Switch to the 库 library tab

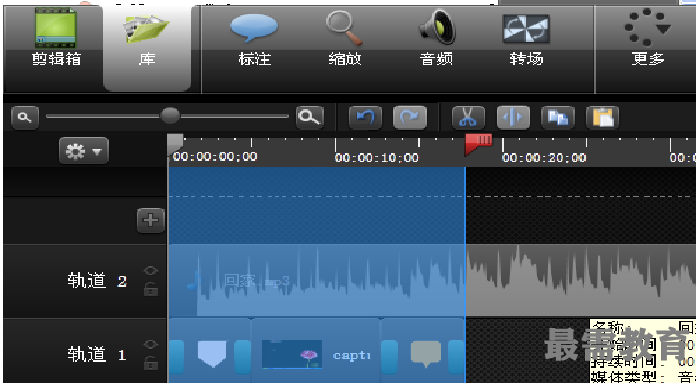click(x=147, y=49)
